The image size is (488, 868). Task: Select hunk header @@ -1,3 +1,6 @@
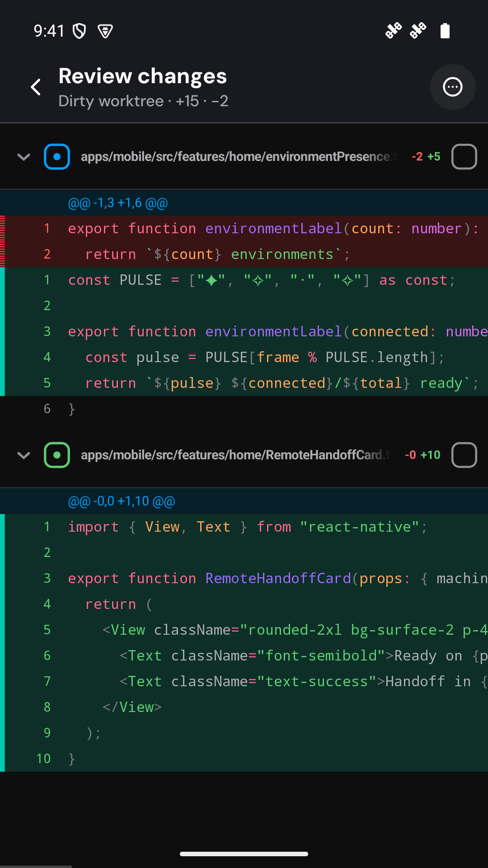244,203
